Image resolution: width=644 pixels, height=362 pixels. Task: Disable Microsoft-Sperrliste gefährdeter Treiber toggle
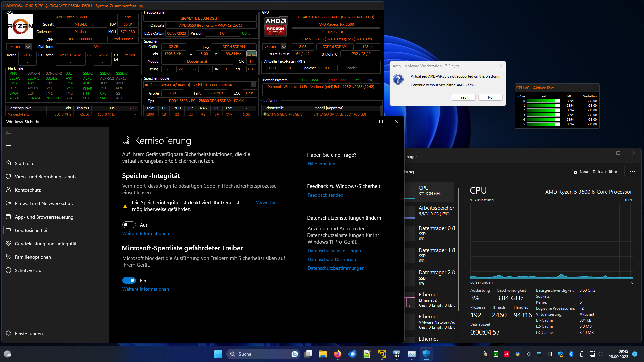point(129,280)
